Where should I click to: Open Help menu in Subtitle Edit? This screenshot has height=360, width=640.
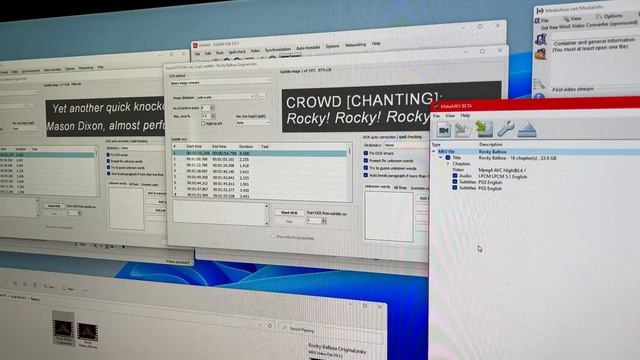pos(376,43)
